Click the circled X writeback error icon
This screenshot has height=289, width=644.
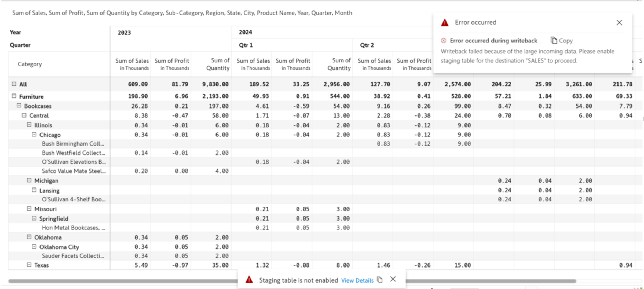(x=444, y=41)
